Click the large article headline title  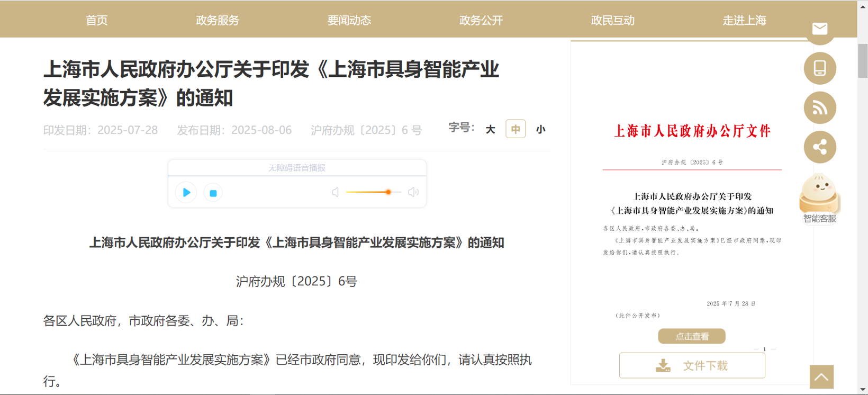(x=271, y=84)
